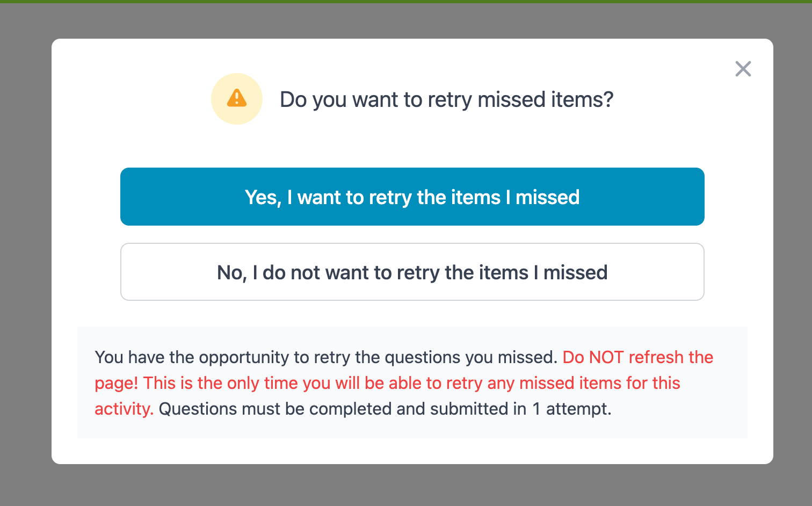Confirm retrying the items you missed

point(412,197)
